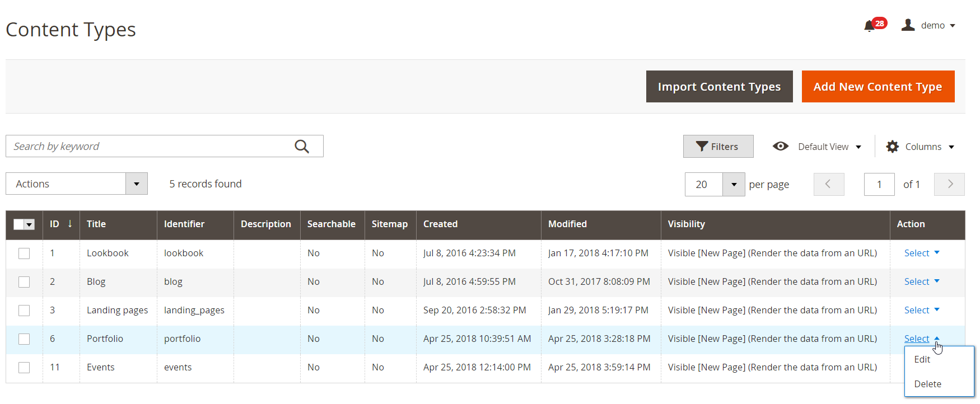Tick the Lookbook row checkbox
The height and width of the screenshot is (404, 980).
[x=24, y=253]
